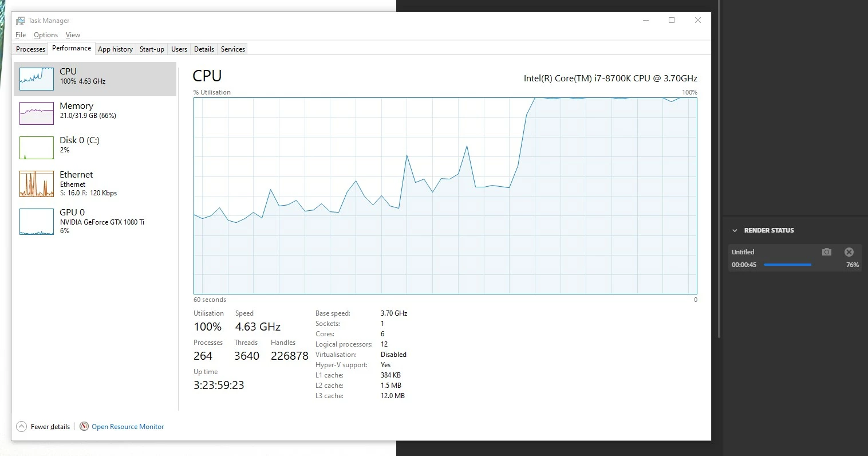Click the Logical processors value 12

tap(384, 344)
